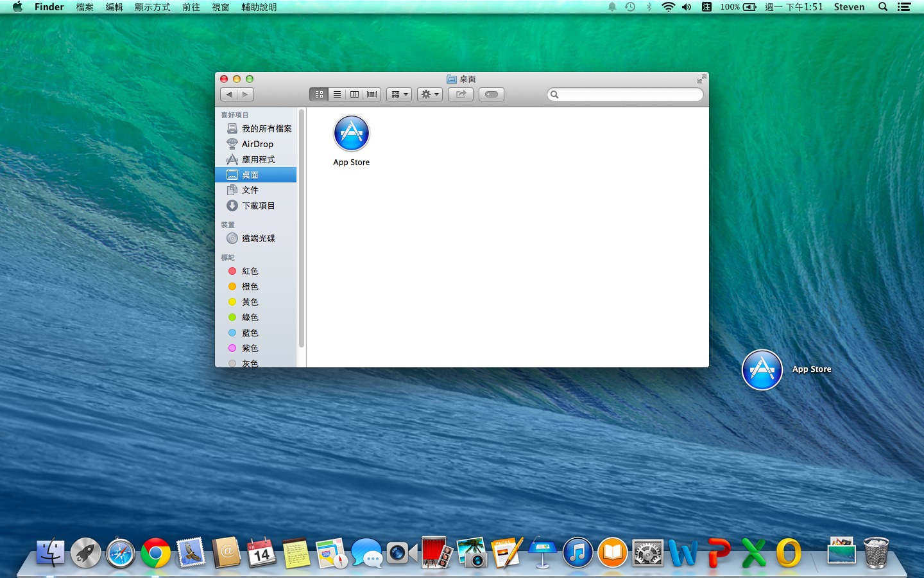This screenshot has width=924, height=578.
Task: Open iBooks from the Dock
Action: click(613, 553)
